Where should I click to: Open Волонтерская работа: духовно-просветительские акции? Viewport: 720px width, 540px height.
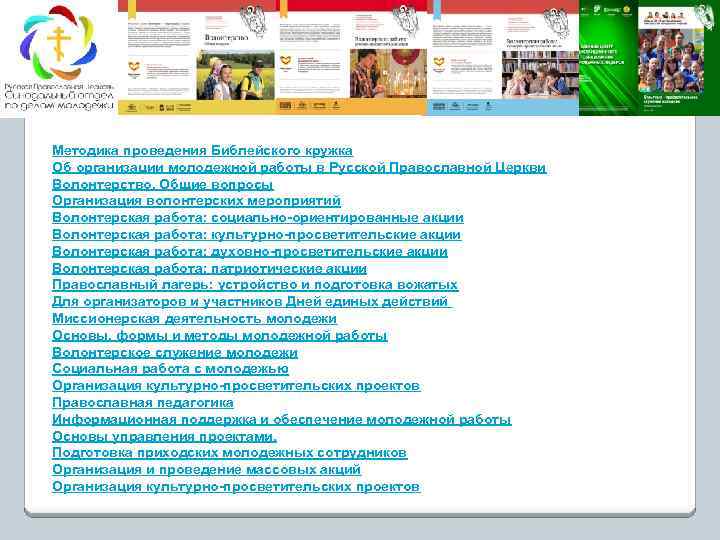click(x=250, y=252)
